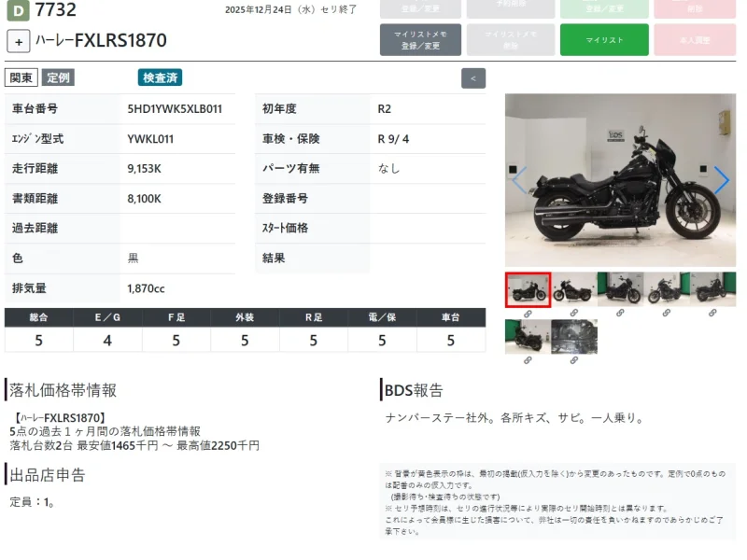Click the plus button beside ハーレーFXLRS1870
Viewport: 747px width, 560px height.
pyautogui.click(x=19, y=41)
